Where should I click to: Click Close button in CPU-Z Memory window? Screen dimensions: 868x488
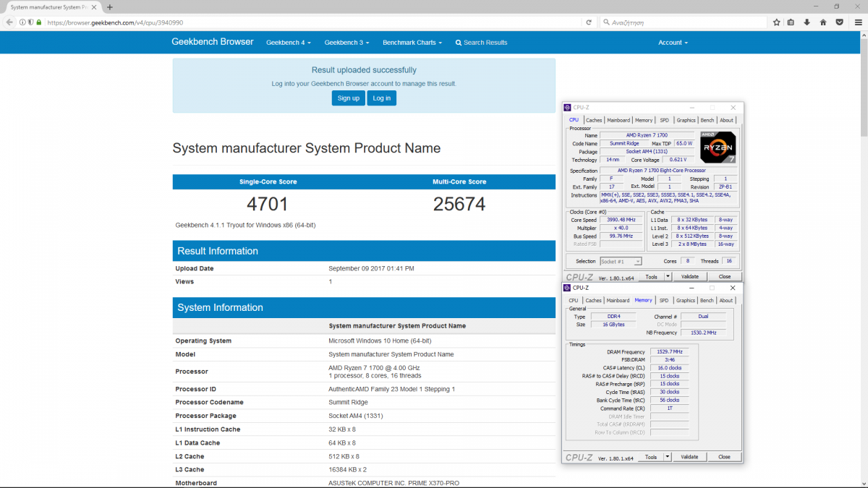[724, 457]
